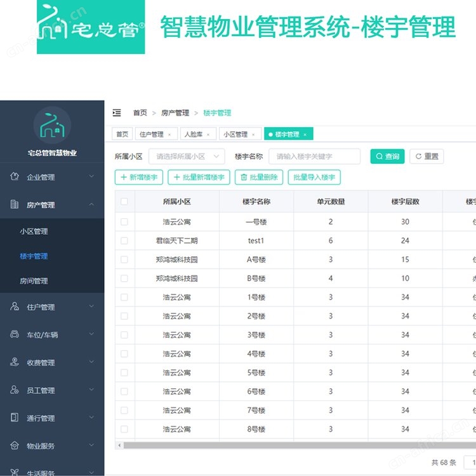Screen dimensions: 476x476
Task: Switch to the 首页 tab
Action: click(122, 134)
